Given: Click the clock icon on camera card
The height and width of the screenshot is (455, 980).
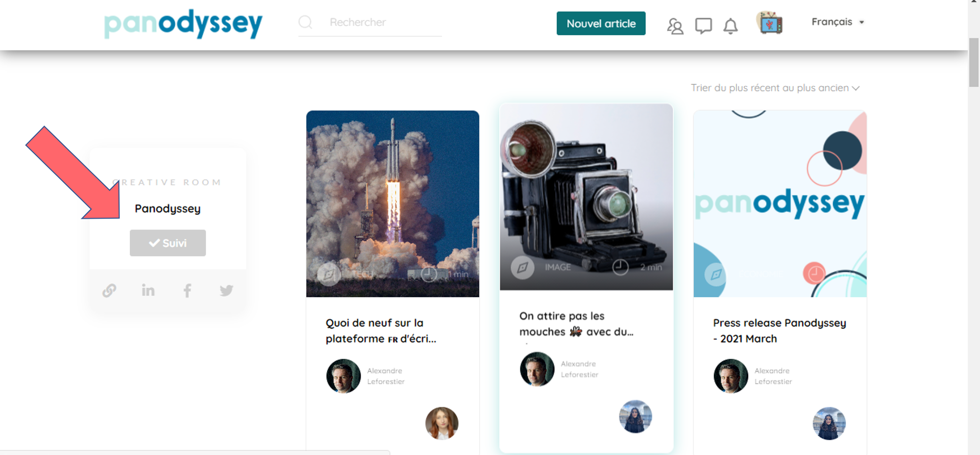Looking at the screenshot, I should 620,267.
